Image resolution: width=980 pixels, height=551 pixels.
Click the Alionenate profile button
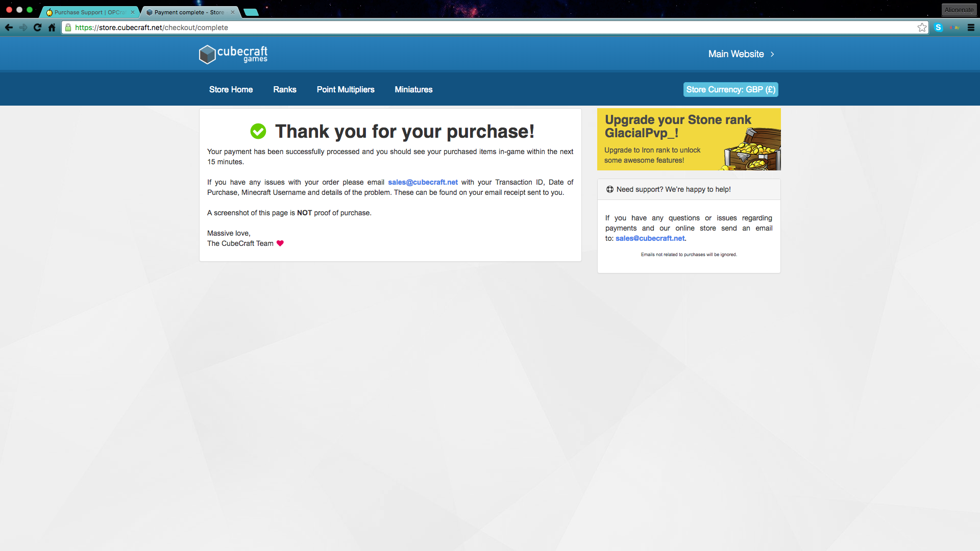(x=959, y=10)
